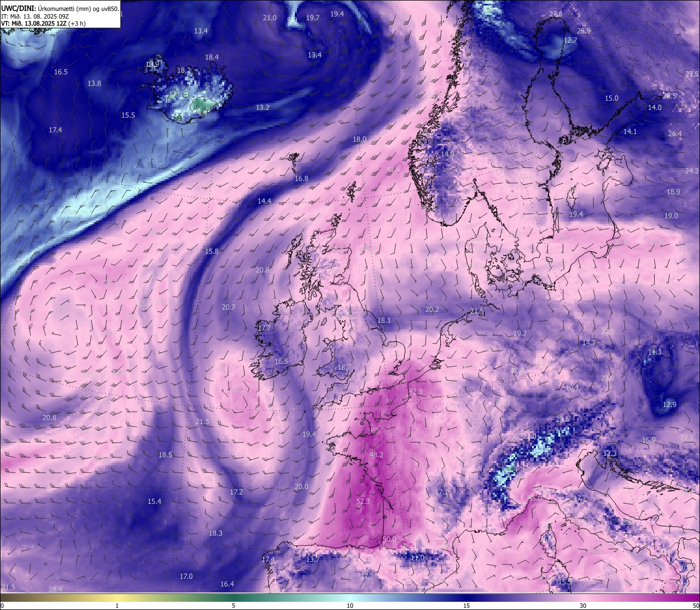Image resolution: width=700 pixels, height=610 pixels.
Task: Click the 18.2 value over Iceland
Action: pos(184,70)
